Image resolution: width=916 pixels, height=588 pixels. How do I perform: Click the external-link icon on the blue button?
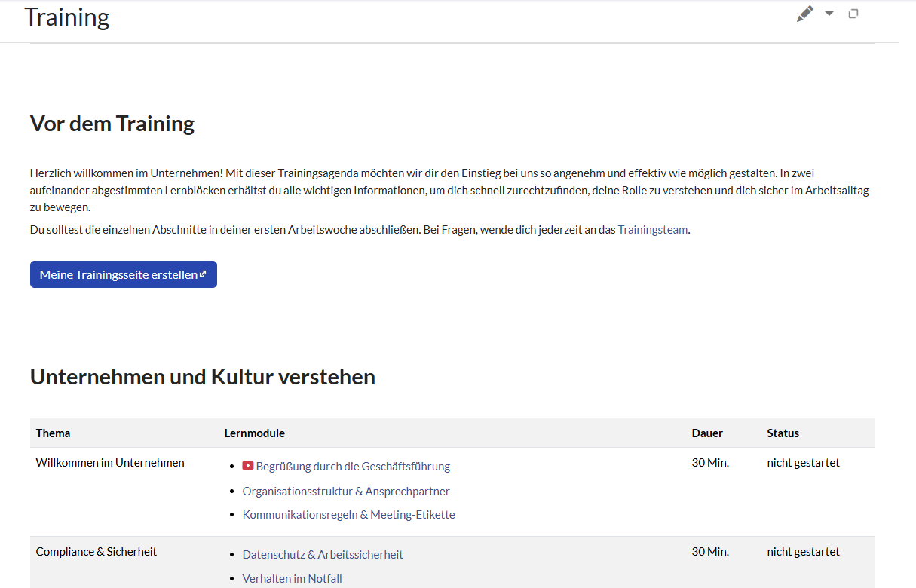click(203, 274)
